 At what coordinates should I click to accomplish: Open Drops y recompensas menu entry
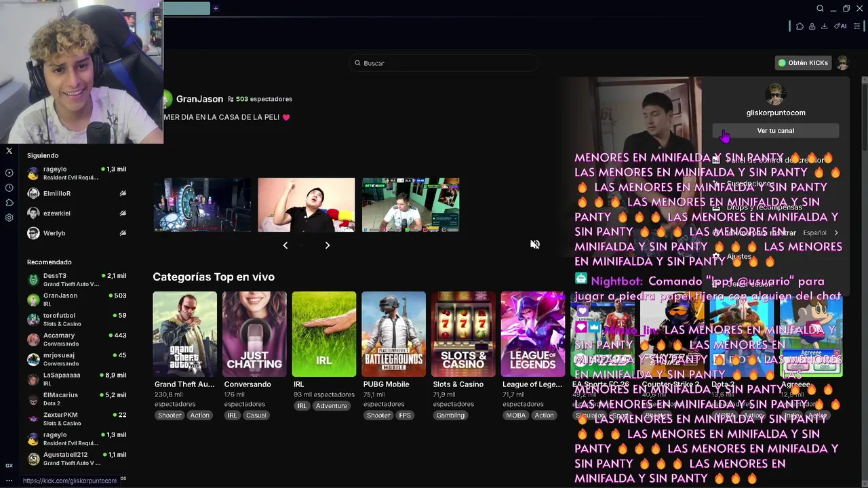pyautogui.click(x=776, y=207)
